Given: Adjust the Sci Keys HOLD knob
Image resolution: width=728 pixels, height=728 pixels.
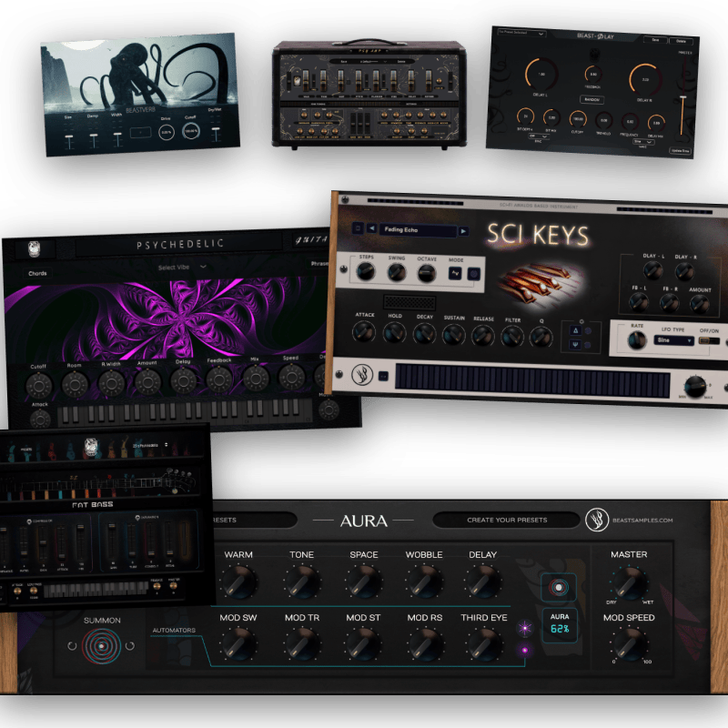Looking at the screenshot, I should [394, 333].
